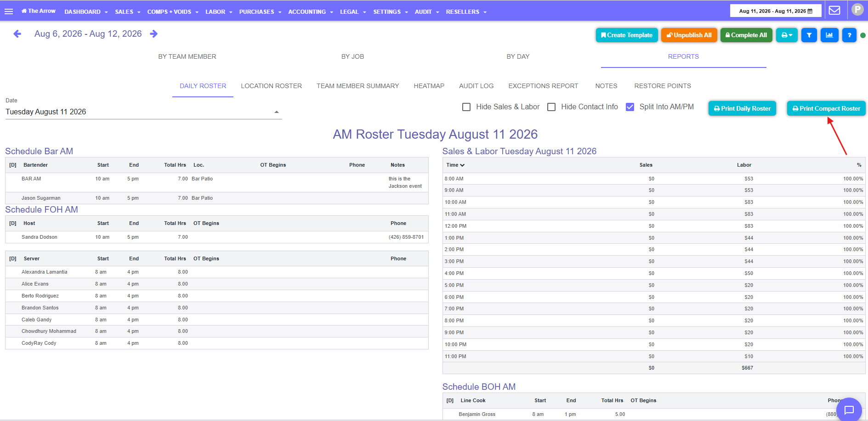Click Complete All button
The image size is (868, 421).
tap(746, 35)
